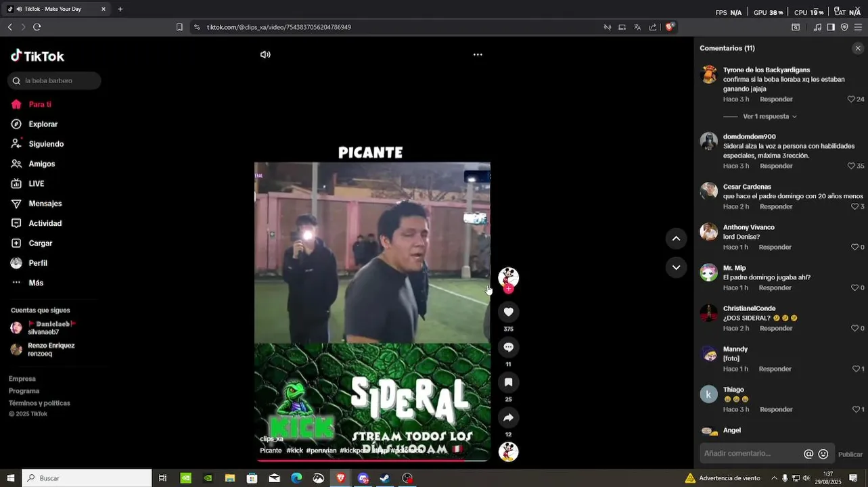This screenshot has height=487, width=868.
Task: Open the emoji picker in comment box
Action: (823, 454)
